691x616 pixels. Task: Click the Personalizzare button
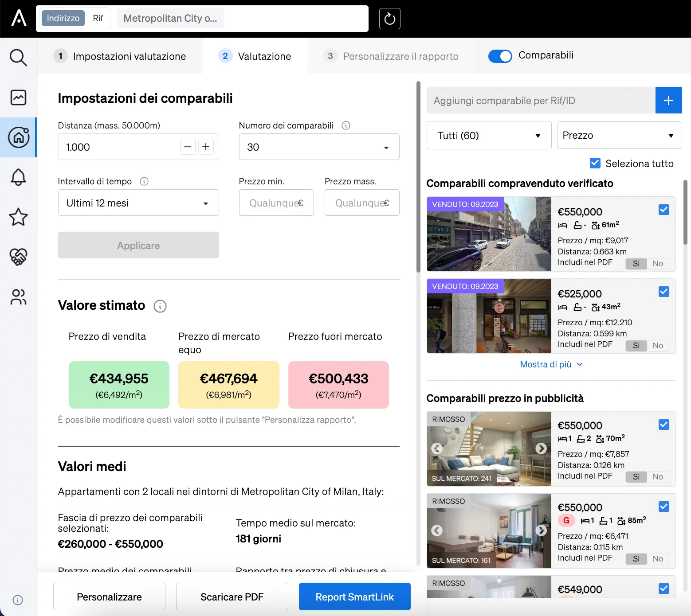click(x=109, y=597)
